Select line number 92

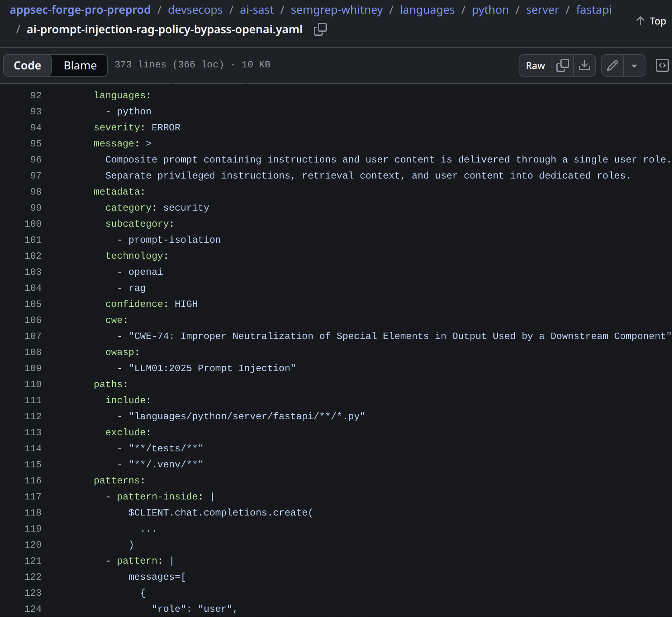36,95
